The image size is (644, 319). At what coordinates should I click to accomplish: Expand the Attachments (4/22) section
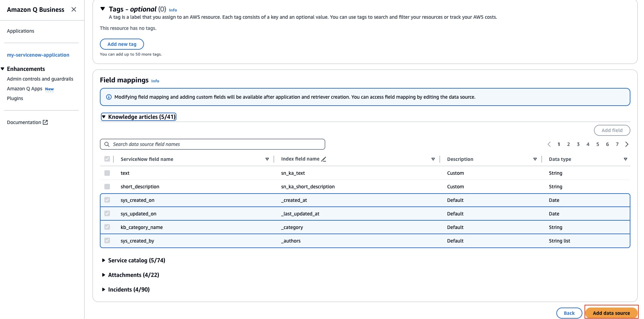130,275
